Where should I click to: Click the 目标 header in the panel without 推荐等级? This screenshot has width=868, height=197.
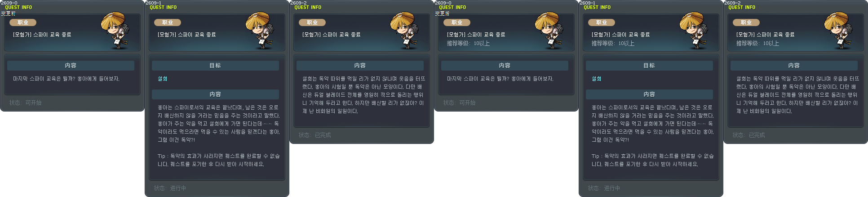coord(215,66)
